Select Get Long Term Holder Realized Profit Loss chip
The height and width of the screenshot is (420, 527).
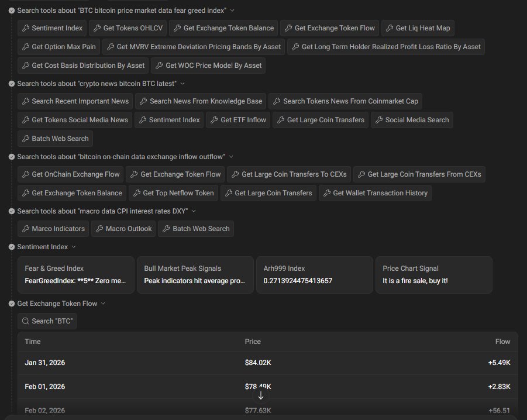coord(386,47)
